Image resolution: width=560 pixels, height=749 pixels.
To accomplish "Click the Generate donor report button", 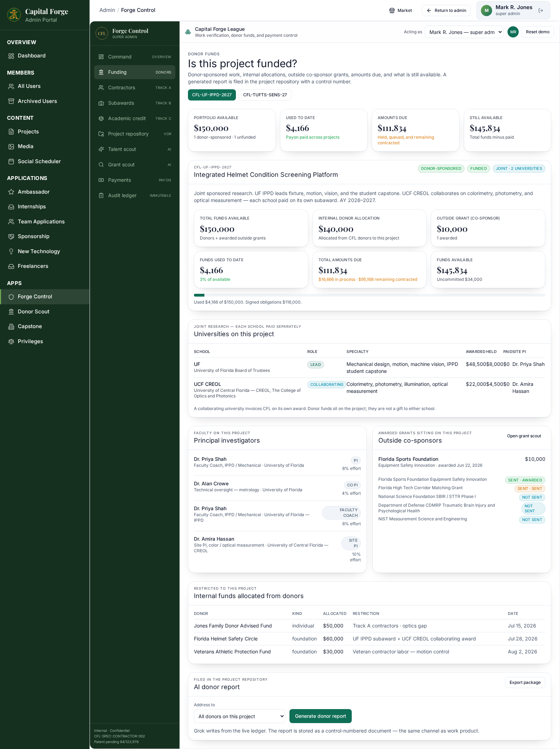I will [x=321, y=716].
